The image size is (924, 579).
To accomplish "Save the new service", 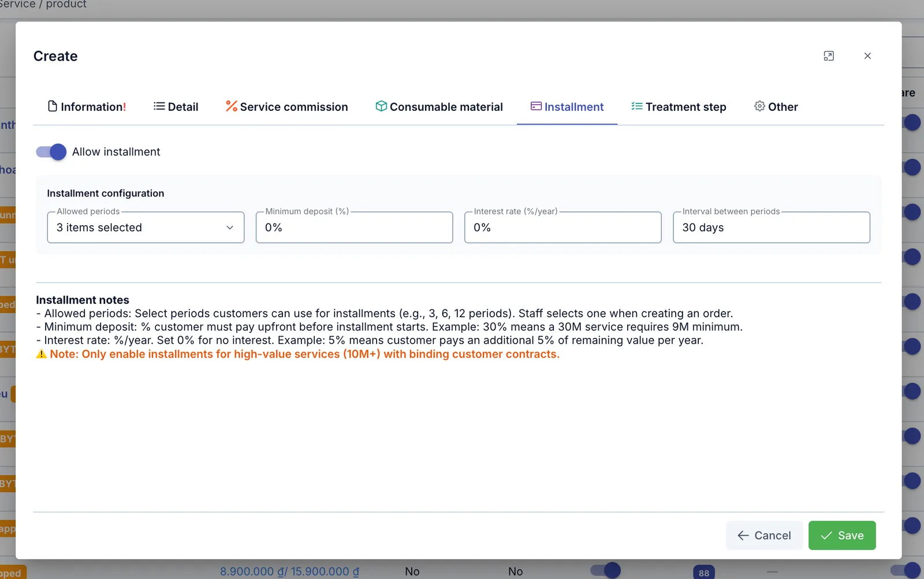I will 842,536.
